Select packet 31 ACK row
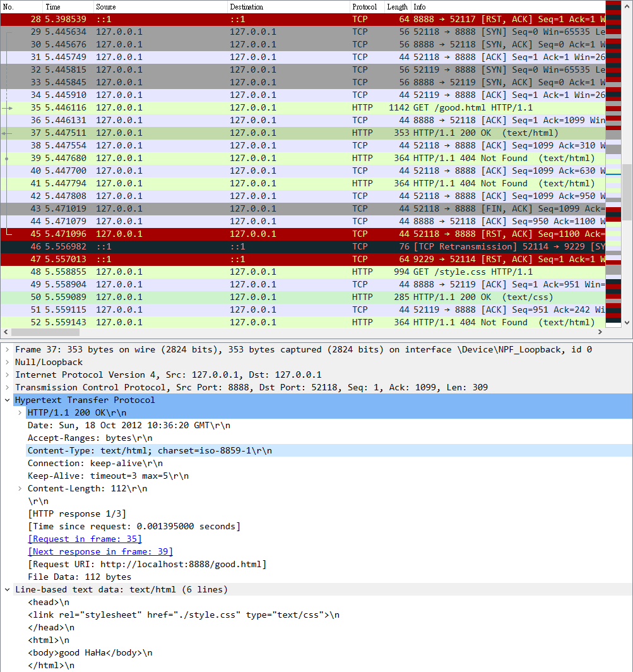The image size is (633, 672). coord(303,57)
